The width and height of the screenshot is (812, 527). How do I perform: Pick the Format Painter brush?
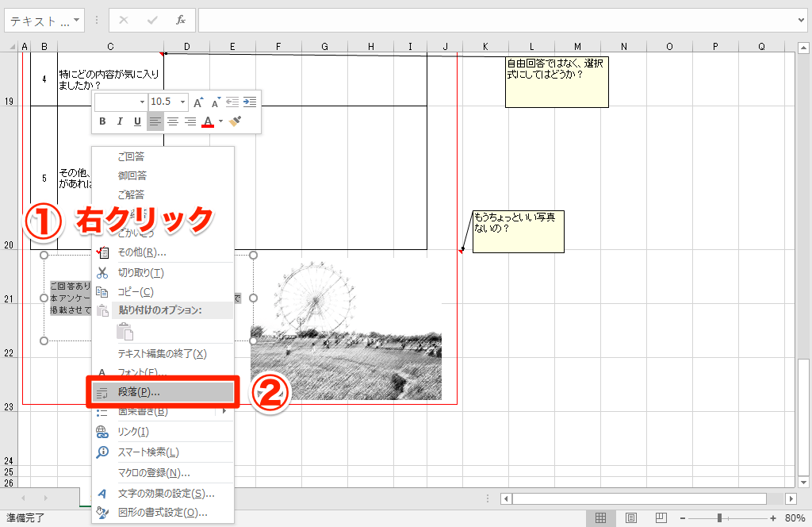click(x=235, y=121)
